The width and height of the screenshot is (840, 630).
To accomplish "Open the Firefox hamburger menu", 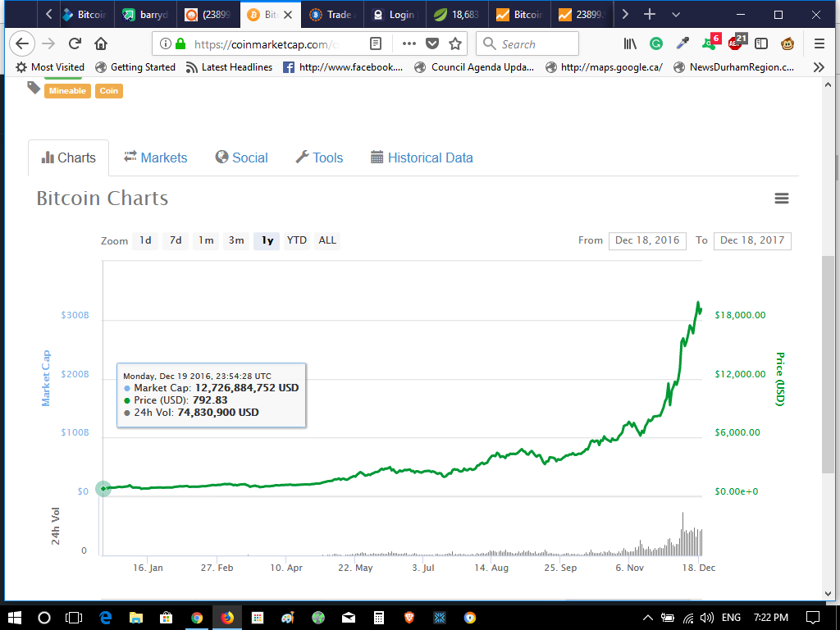I will coord(819,44).
